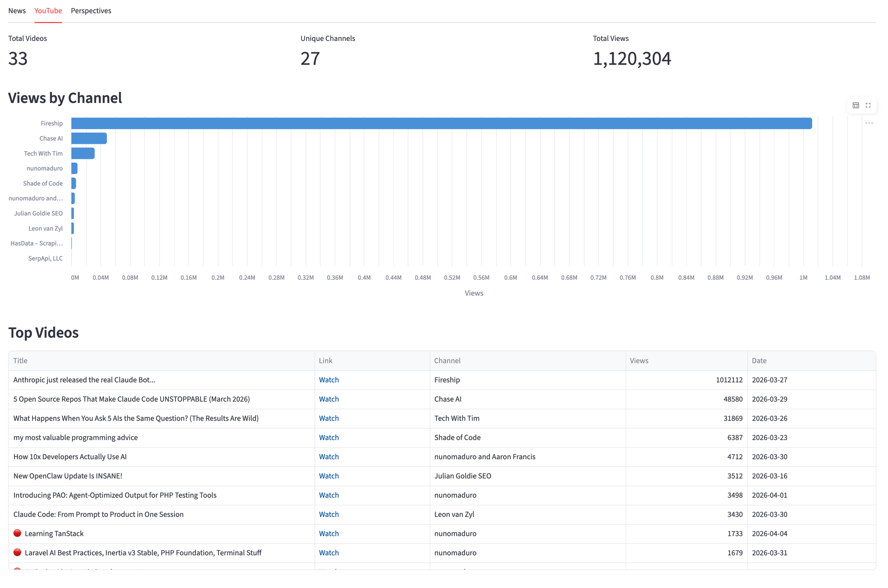Select the YouTube tab
This screenshot has width=888, height=588.
[x=48, y=11]
